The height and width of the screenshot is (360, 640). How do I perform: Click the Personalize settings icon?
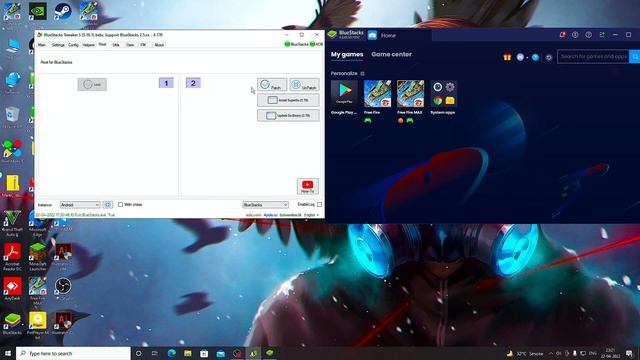coord(362,73)
